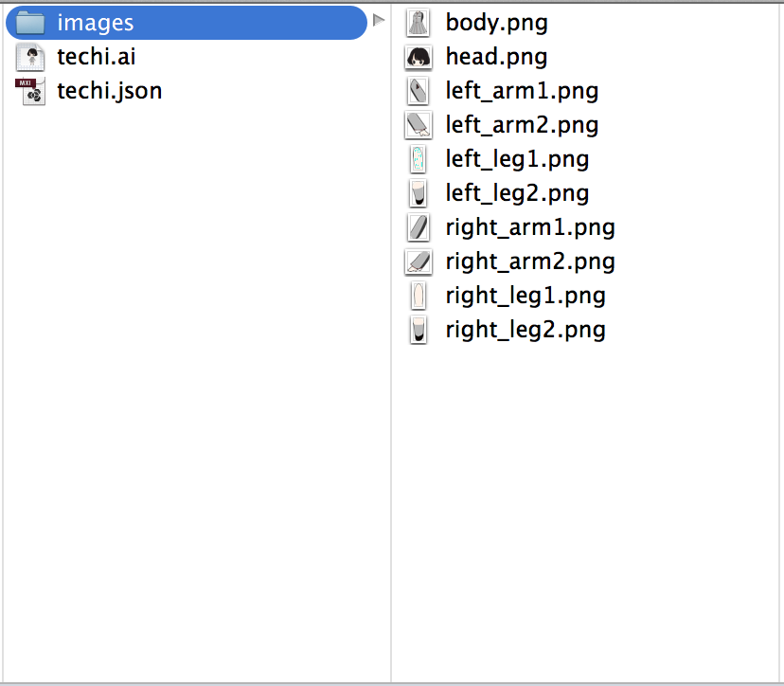Select the body.png thumbnail icon
Viewport: 784px width, 686px height.
(x=418, y=23)
